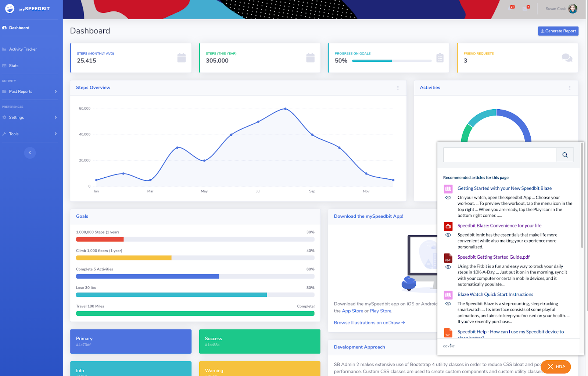Click the Primary #4e73df color card
588x376 pixels.
click(131, 342)
